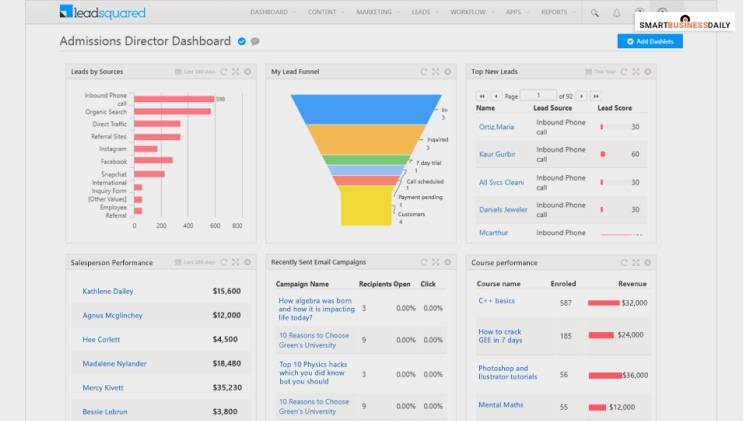
Task: Open the Leads menu dropdown
Action: [x=424, y=12]
